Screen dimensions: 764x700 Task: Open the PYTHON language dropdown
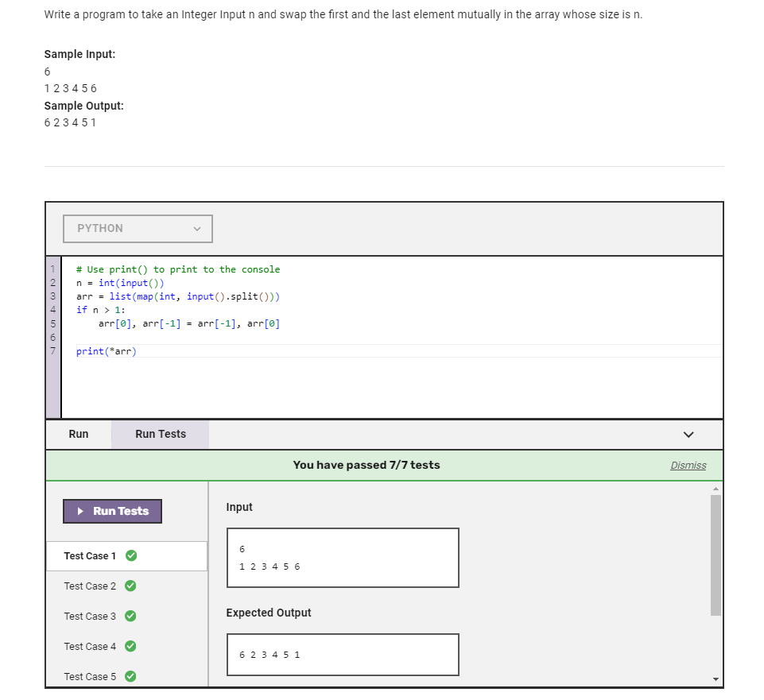(x=138, y=229)
